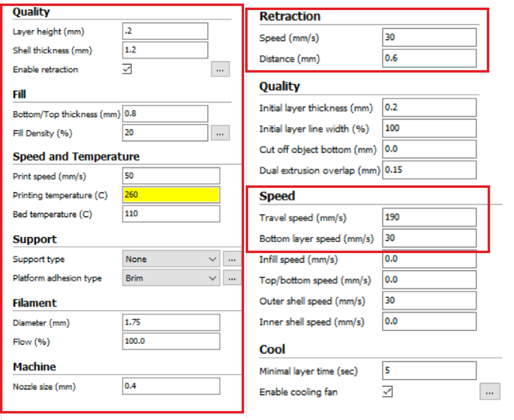Expand the Support type dropdown
514x420 pixels.
(171, 259)
